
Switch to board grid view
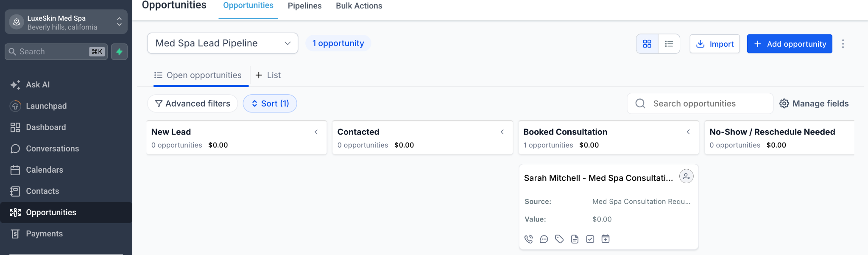pyautogui.click(x=647, y=44)
